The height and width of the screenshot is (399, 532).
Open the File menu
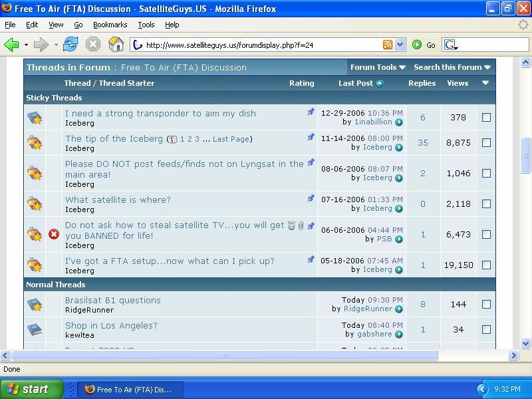[10, 25]
